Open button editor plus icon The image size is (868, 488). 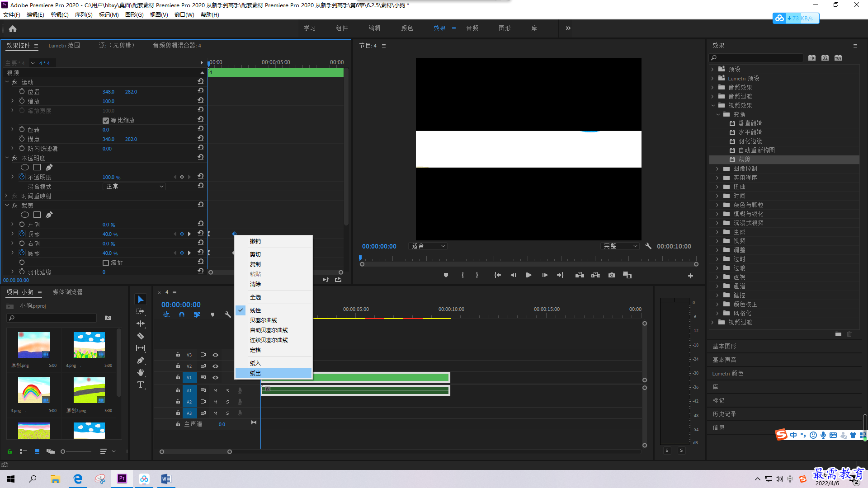tap(690, 276)
